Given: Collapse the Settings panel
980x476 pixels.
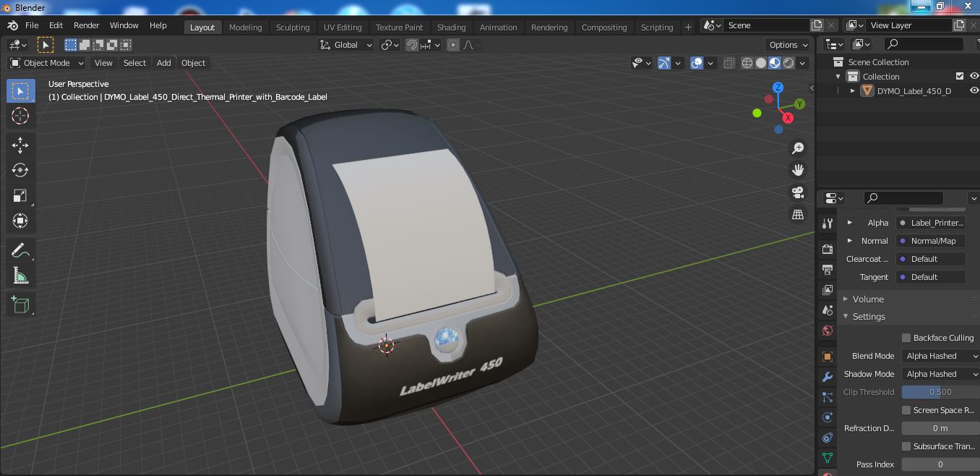Looking at the screenshot, I should [868, 316].
